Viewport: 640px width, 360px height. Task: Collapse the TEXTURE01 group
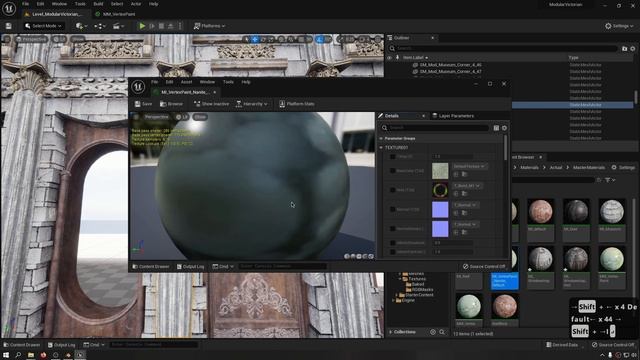pos(381,147)
